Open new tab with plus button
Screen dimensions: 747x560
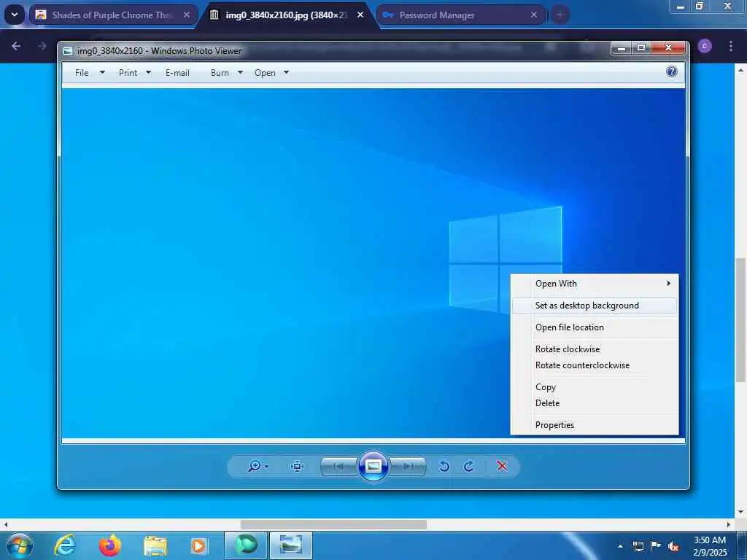(560, 15)
